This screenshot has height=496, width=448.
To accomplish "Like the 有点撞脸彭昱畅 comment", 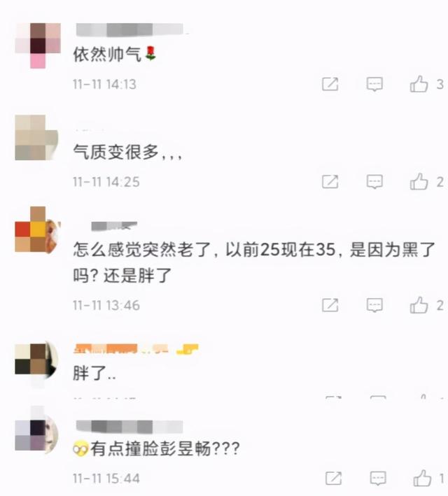I will pos(422,478).
